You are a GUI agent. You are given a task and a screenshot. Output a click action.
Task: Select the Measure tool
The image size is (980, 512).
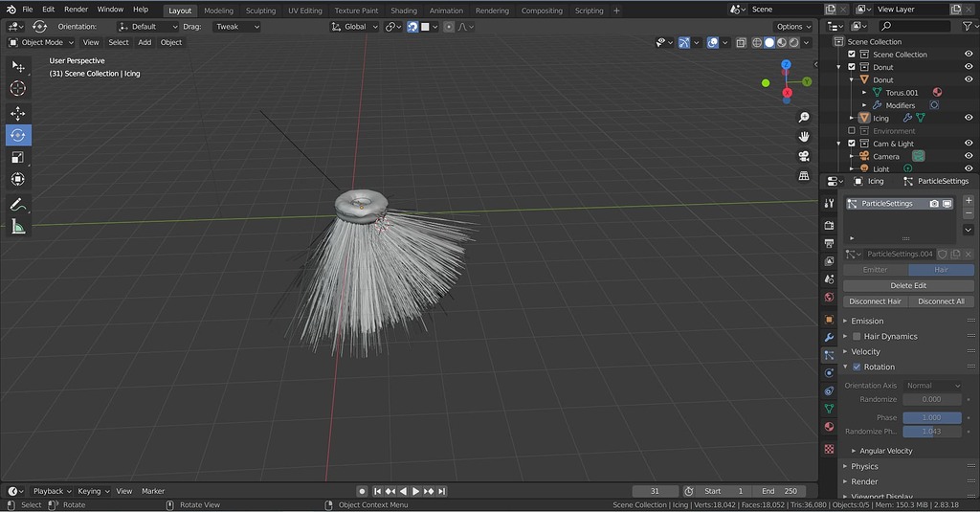[18, 226]
